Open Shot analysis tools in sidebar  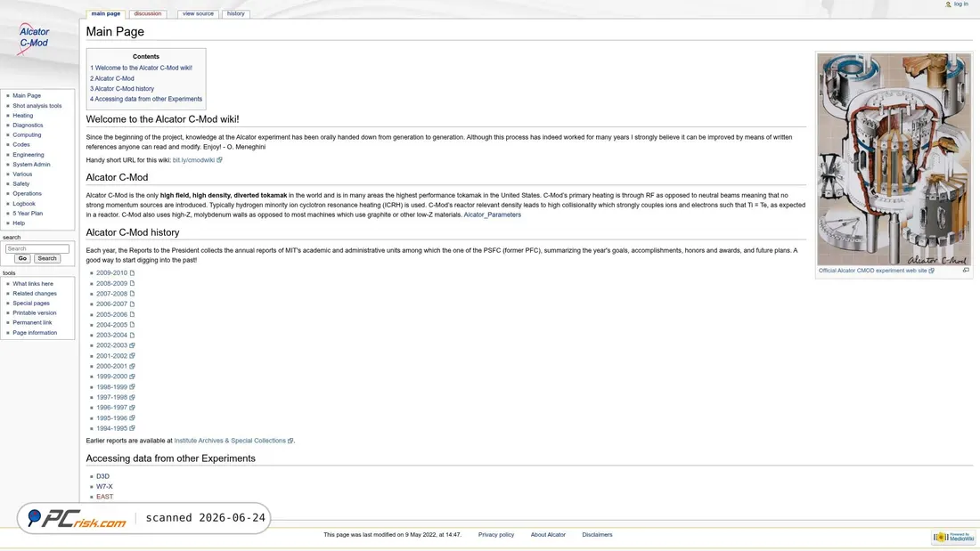click(x=37, y=106)
